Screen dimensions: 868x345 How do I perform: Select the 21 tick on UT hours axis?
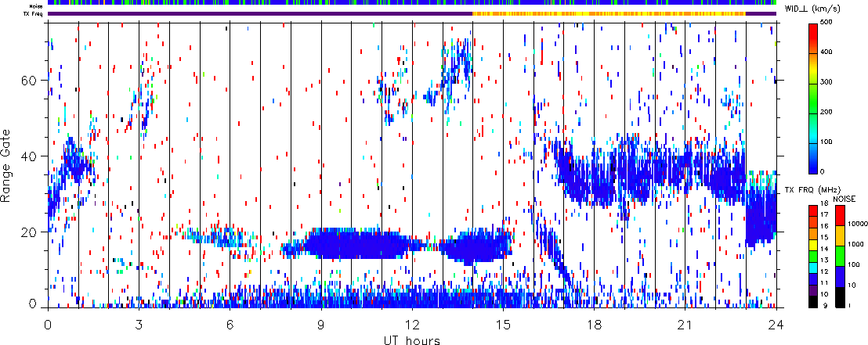tap(685, 325)
